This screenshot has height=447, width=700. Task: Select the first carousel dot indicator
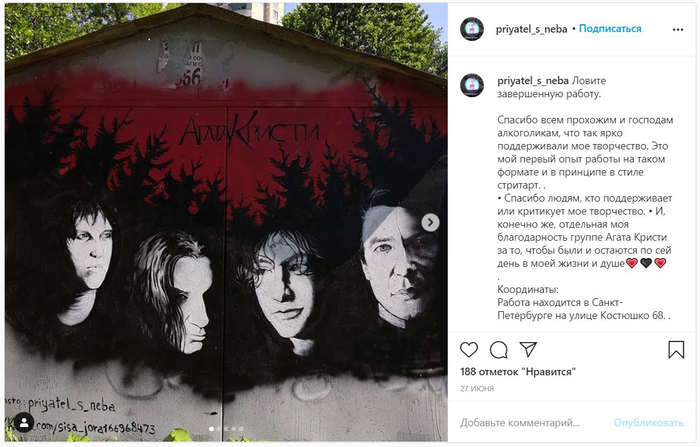point(211,429)
